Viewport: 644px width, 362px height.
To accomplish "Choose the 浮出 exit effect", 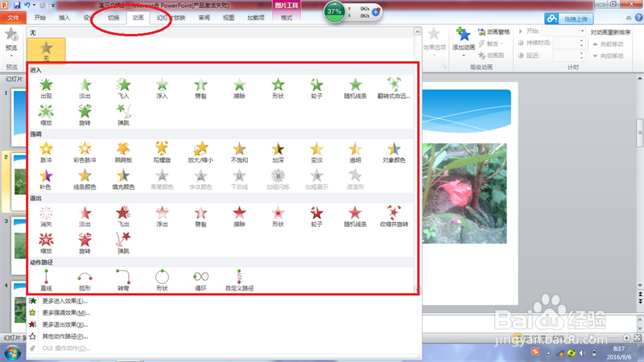I will [x=162, y=216].
